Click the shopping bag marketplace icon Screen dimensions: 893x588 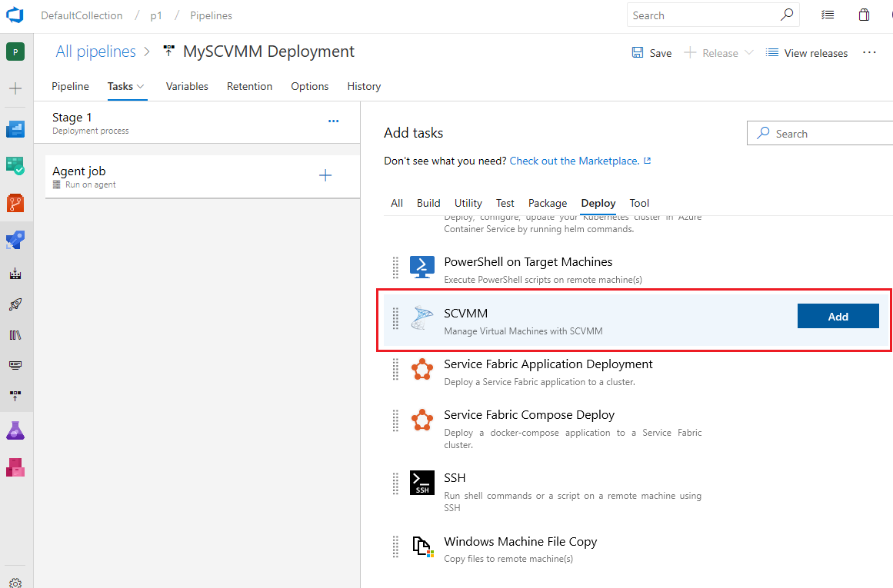[x=864, y=15]
